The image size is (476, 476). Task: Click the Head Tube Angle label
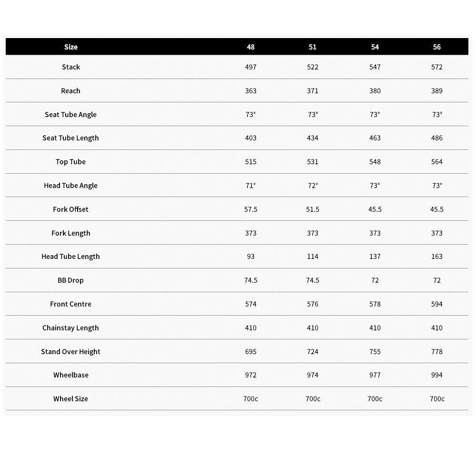pos(71,186)
